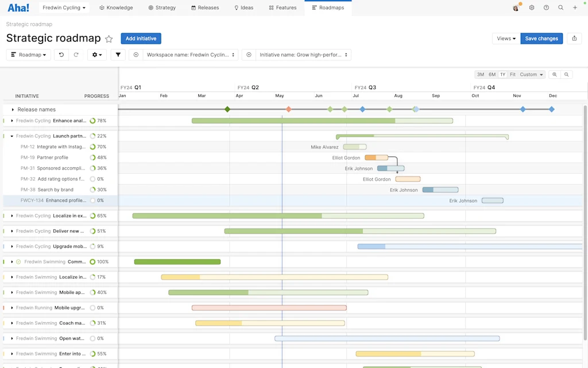The image size is (588, 368).
Task: Click the redo arrow icon
Action: tap(76, 55)
